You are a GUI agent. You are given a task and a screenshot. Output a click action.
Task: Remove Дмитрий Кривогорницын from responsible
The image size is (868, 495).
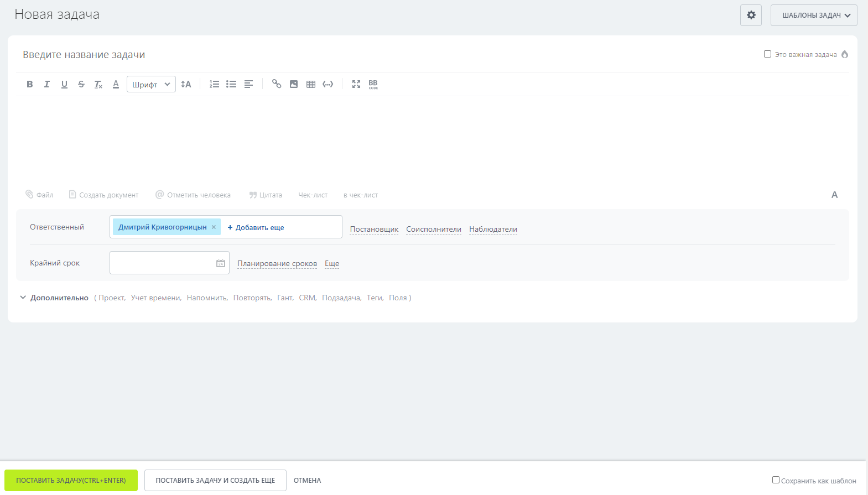(214, 227)
